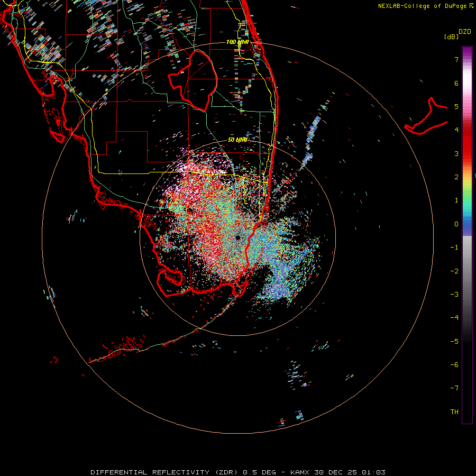Click the -5 value on the colorbar scale
Screen dimensions: 476x476
pyautogui.click(x=454, y=342)
